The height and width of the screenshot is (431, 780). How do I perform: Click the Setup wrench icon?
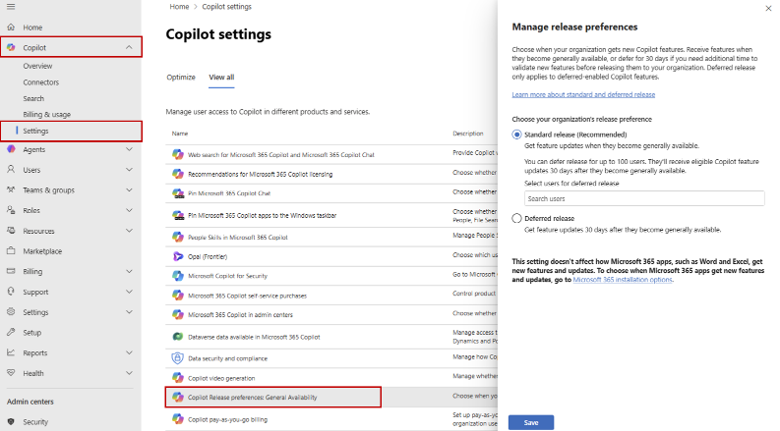click(11, 332)
